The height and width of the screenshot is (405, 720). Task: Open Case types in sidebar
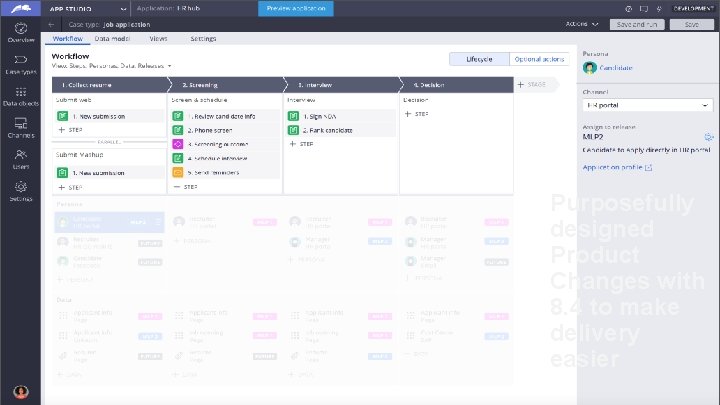tap(21, 65)
